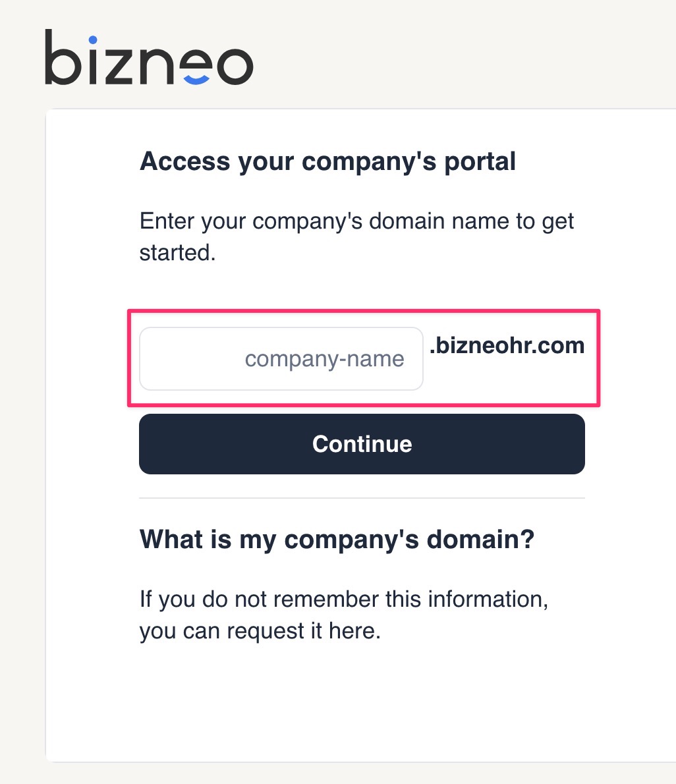Click Enter your company's domain name text
This screenshot has height=784, width=676.
(356, 237)
